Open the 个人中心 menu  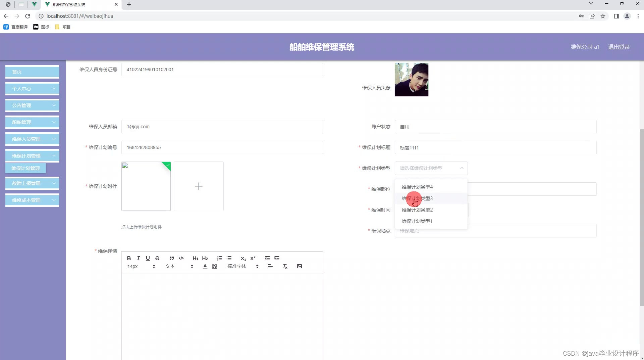[32, 88]
